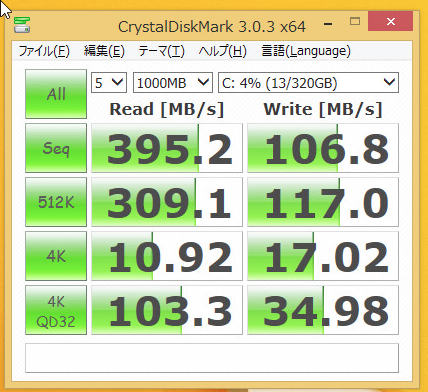
Task: Run all benchmarks with the All button
Action: coord(56,94)
